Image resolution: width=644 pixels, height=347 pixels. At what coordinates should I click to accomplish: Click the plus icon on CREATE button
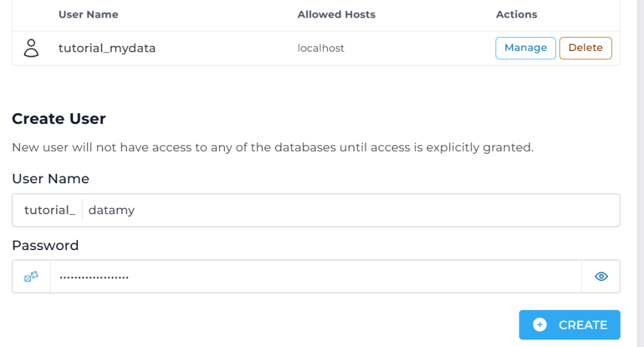tap(540, 325)
